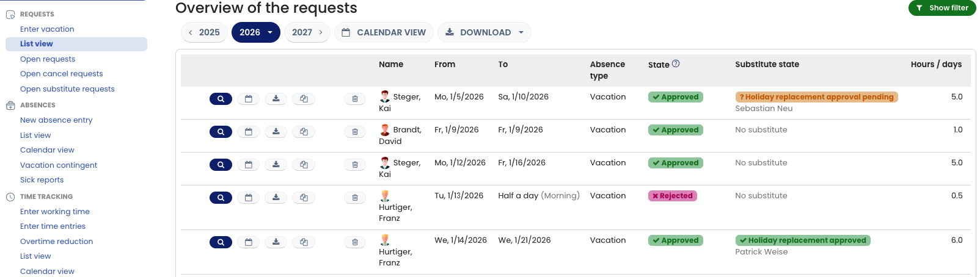Viewport: 980px width, 277px height.
Task: Click Kai Steger's avatar in first row
Action: pos(385,96)
